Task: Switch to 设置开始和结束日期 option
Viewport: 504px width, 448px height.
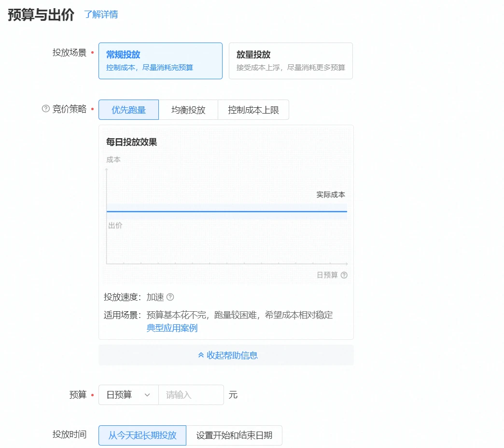Action: [x=234, y=435]
